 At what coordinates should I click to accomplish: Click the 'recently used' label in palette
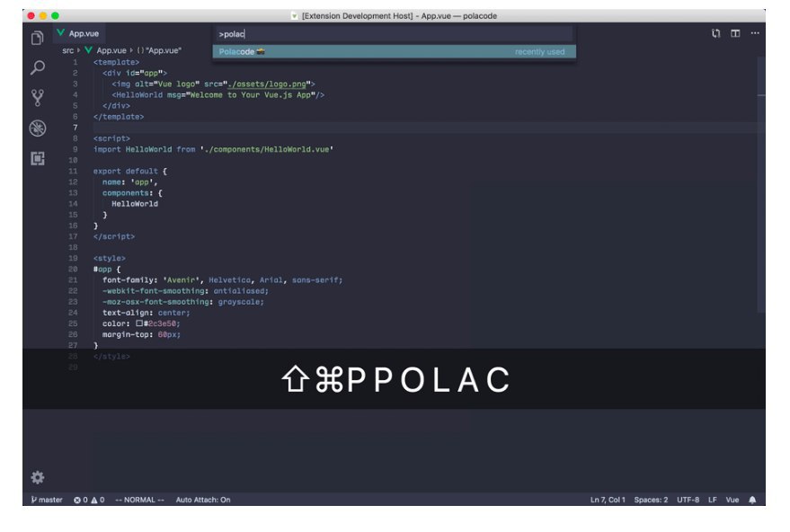(x=539, y=51)
